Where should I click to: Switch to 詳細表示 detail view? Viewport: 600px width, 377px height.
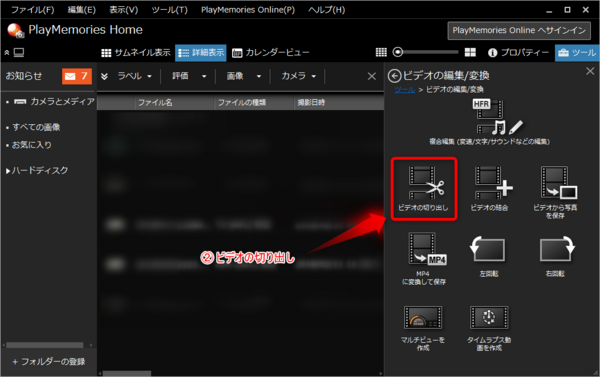point(201,53)
